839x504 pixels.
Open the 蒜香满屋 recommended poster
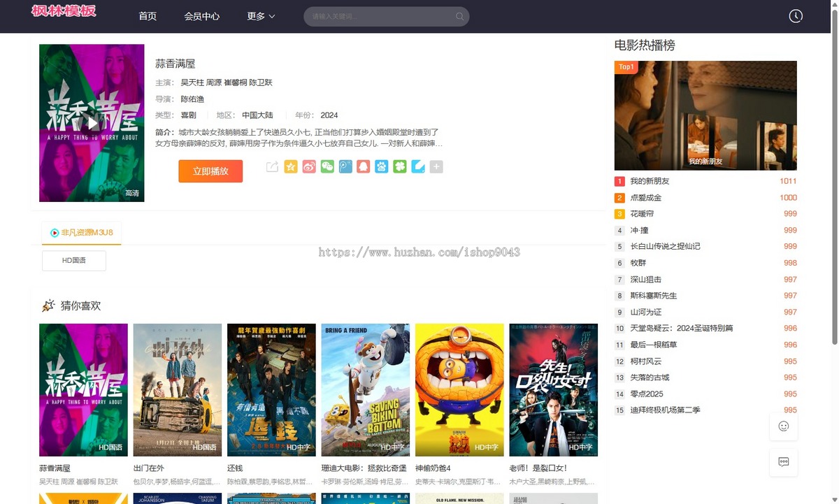83,390
